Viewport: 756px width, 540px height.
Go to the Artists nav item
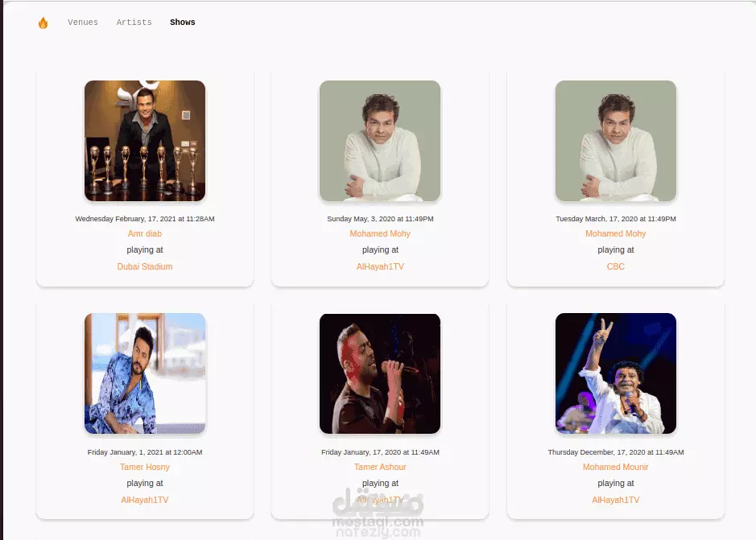point(134,23)
